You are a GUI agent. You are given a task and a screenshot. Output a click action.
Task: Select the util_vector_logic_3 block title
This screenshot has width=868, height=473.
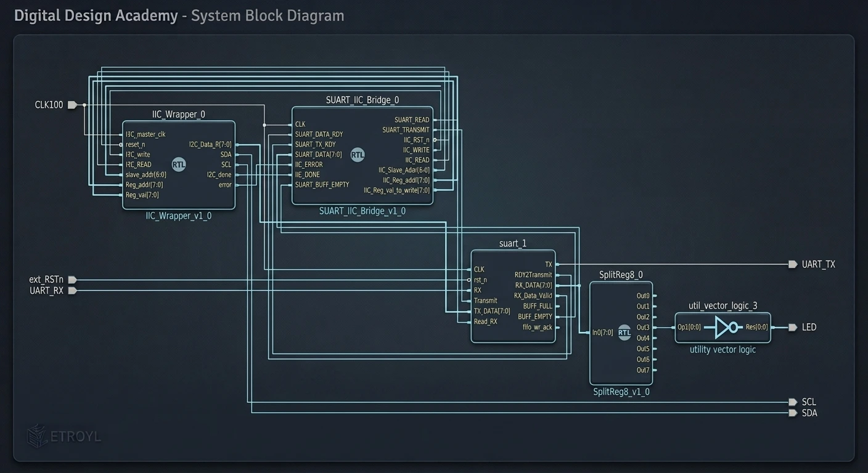click(x=723, y=305)
